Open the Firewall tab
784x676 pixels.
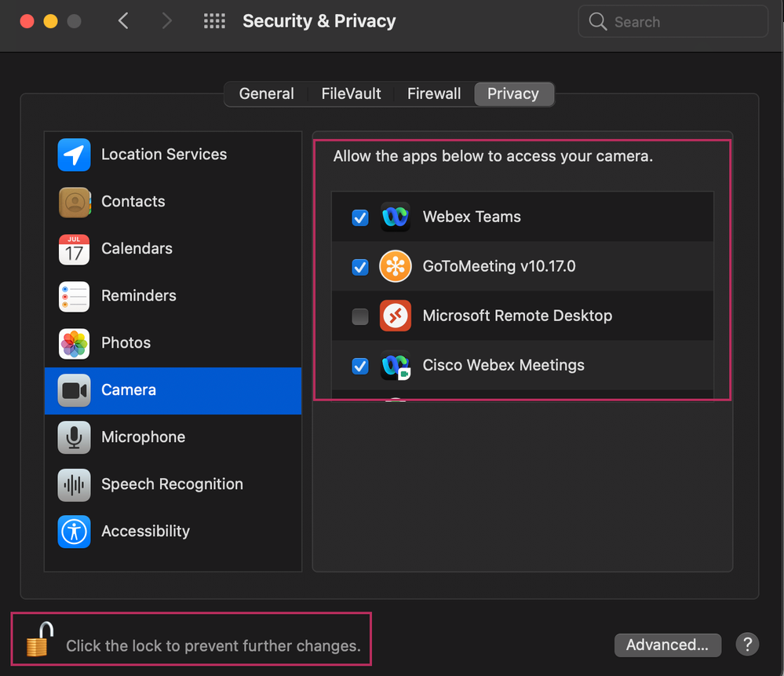434,94
